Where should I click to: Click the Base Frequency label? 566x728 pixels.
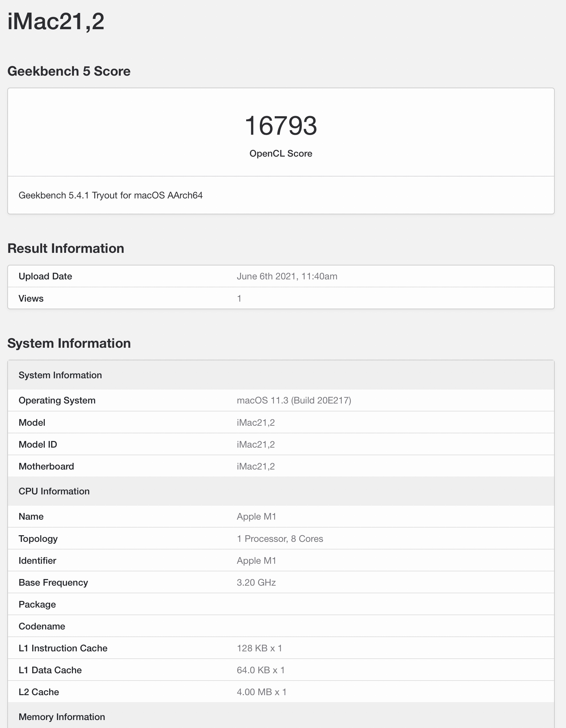(53, 583)
